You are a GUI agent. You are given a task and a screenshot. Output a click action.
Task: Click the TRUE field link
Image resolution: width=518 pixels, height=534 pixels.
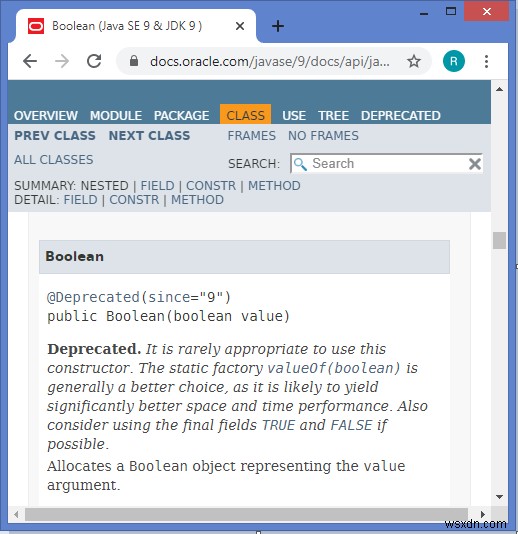tap(279, 425)
